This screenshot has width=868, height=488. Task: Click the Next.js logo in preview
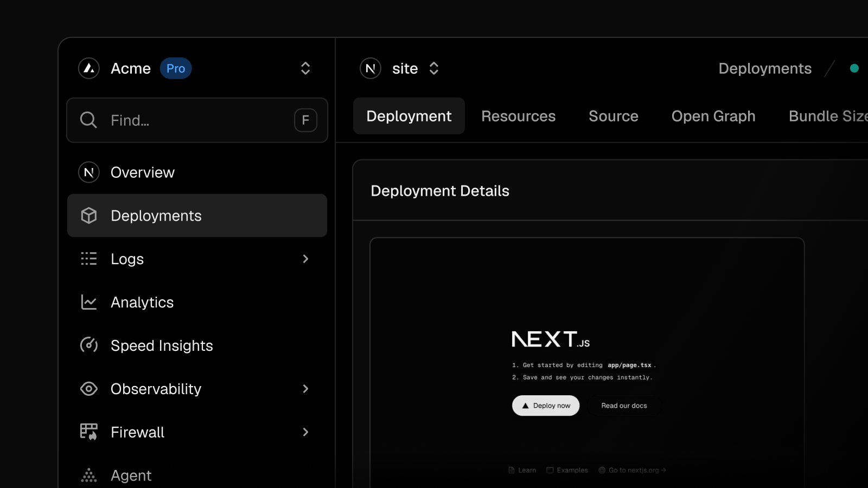tap(551, 339)
